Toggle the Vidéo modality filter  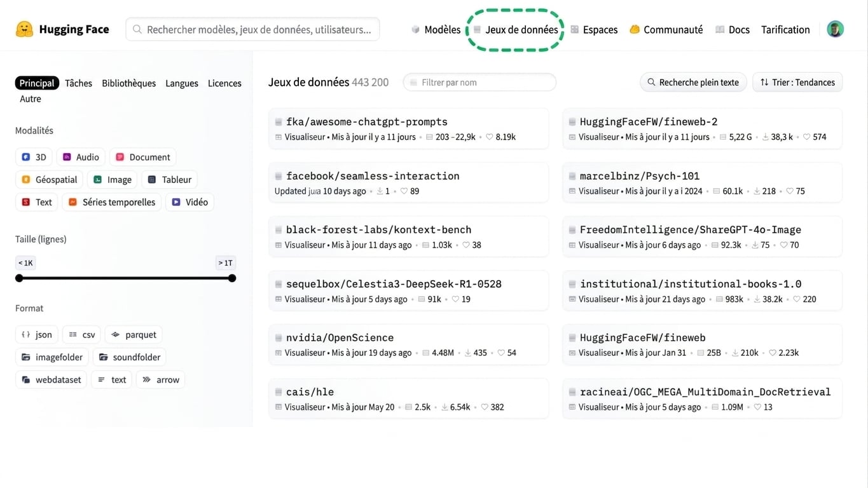(189, 202)
